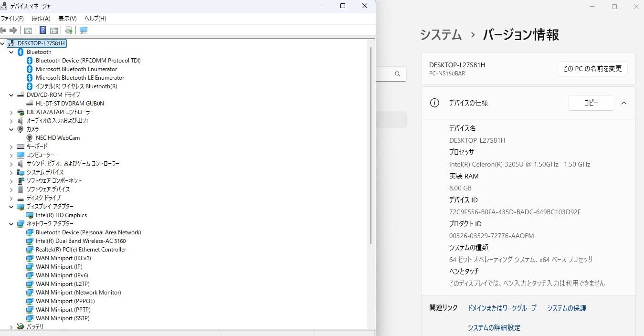Viewport: 644px width, 336px height.
Task: Click the scan for hardware changes icon
Action: [84, 30]
